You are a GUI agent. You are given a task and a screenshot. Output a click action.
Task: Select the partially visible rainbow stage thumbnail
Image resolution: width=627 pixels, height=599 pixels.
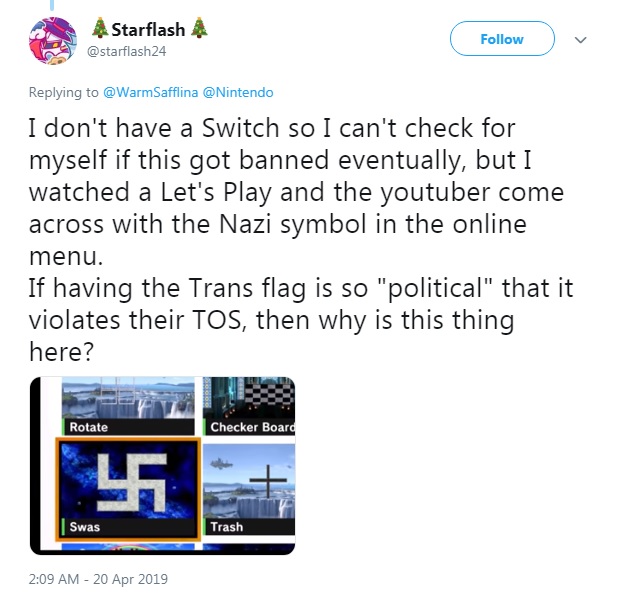pos(128,547)
